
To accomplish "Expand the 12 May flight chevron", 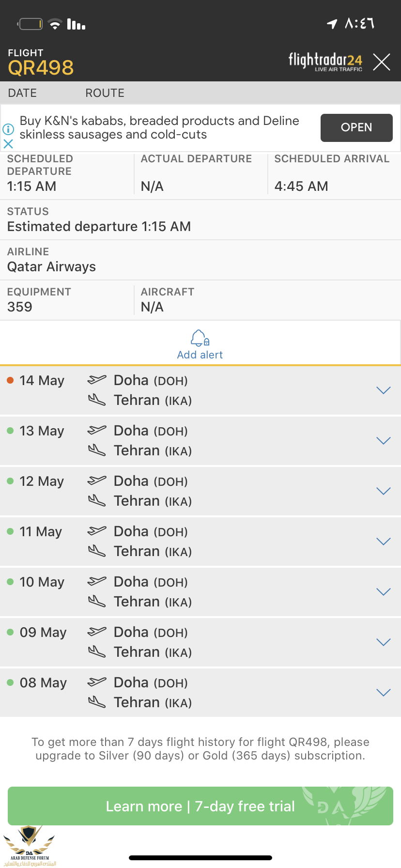I will click(384, 491).
